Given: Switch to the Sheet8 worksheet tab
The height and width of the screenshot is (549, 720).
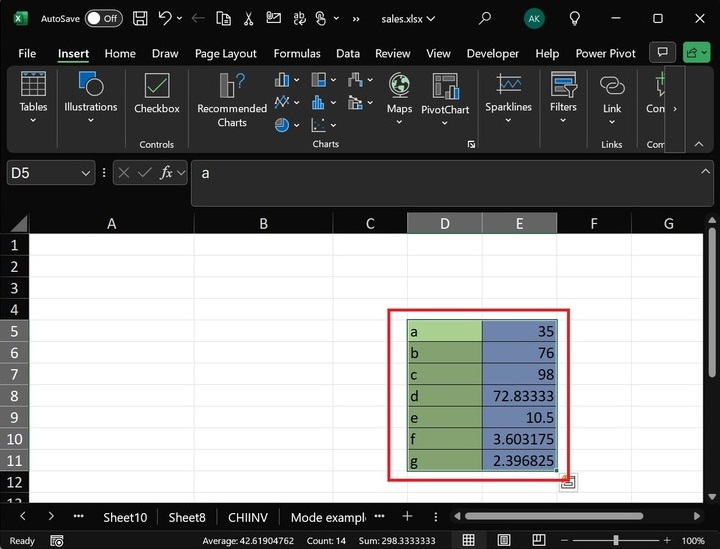Looking at the screenshot, I should click(x=186, y=517).
